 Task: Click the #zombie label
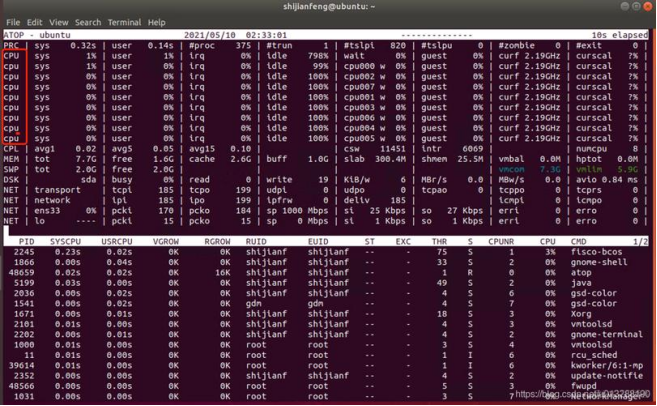[516, 45]
